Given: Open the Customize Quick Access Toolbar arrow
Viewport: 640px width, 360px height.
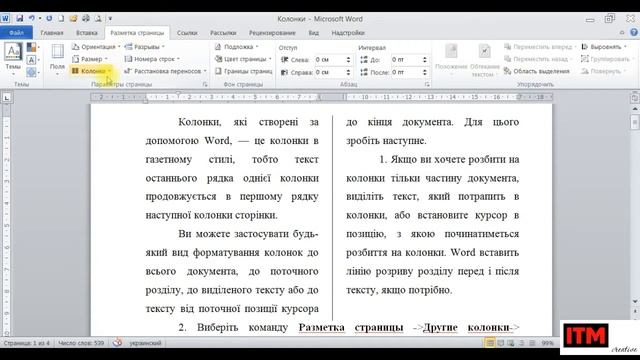Looking at the screenshot, I should pyautogui.click(x=110, y=18).
